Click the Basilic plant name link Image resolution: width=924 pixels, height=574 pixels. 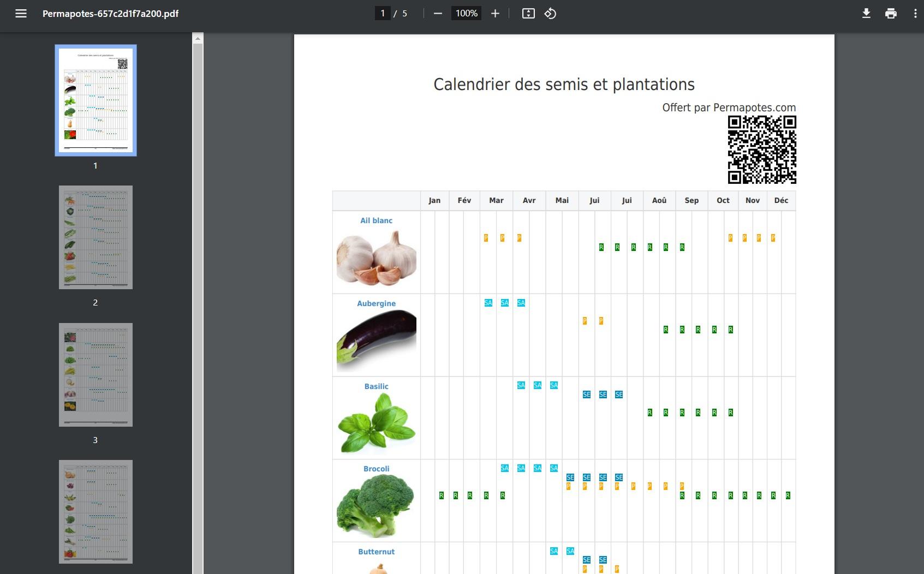tap(376, 386)
